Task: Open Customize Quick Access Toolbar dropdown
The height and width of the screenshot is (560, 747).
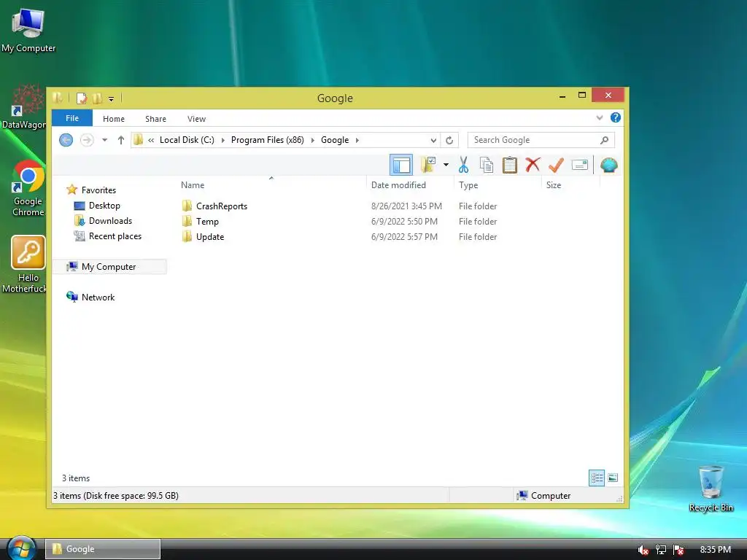Action: (x=111, y=99)
